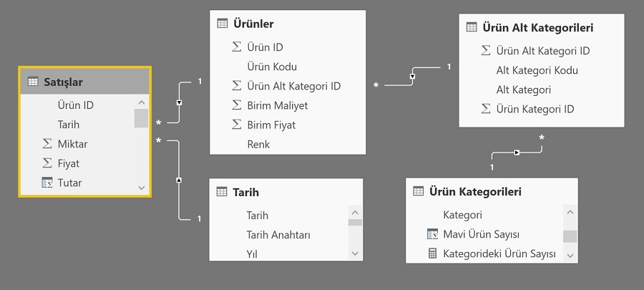Click the scroll up arrow in Tarih table

click(x=355, y=213)
